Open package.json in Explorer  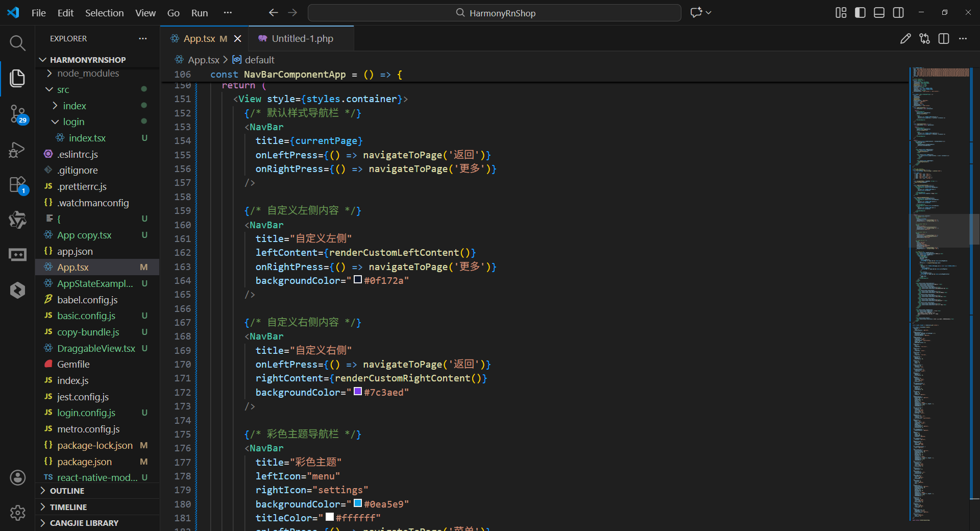click(x=97, y=462)
